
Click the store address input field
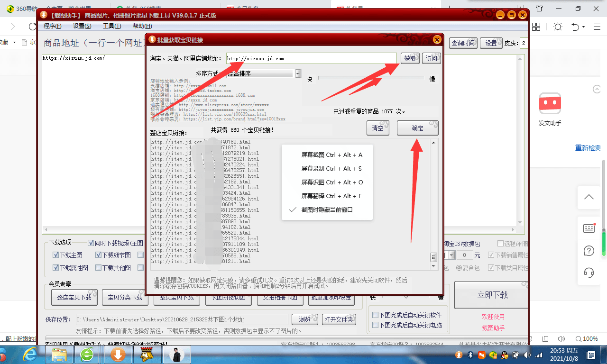tap(311, 58)
